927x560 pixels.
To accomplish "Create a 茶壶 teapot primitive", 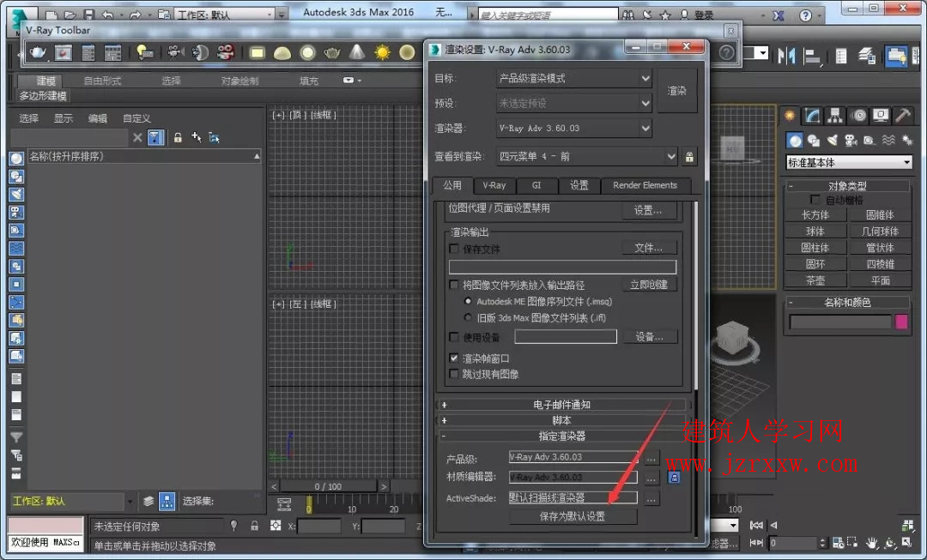I will tap(816, 280).
